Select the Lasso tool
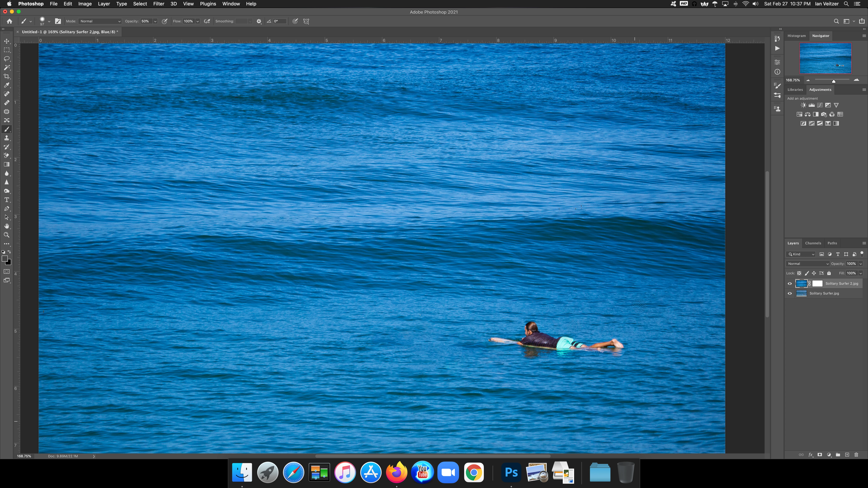Viewport: 868px width, 488px height. tap(6, 59)
